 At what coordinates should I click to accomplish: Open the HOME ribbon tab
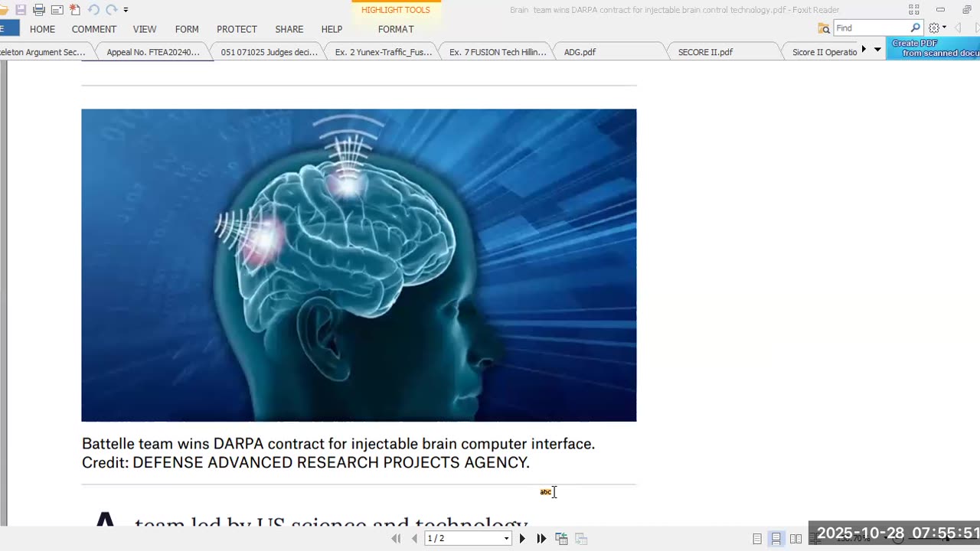(x=42, y=29)
